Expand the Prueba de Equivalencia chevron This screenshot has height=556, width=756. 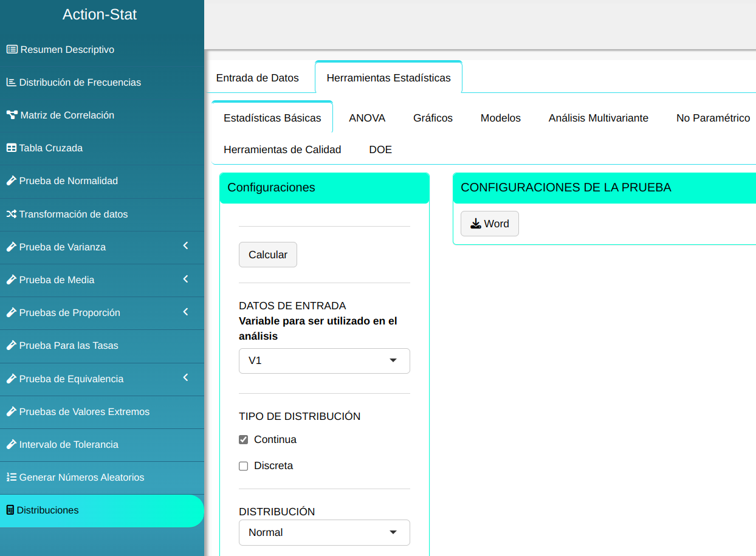pyautogui.click(x=185, y=378)
